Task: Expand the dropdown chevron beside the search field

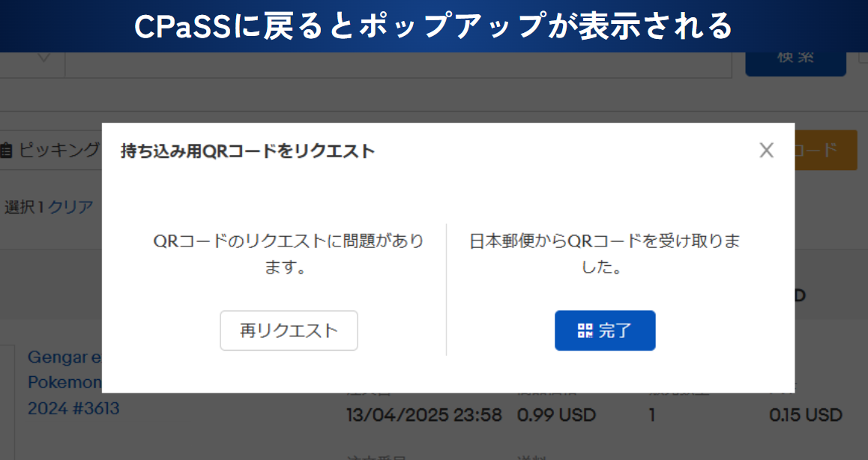Action: click(43, 58)
